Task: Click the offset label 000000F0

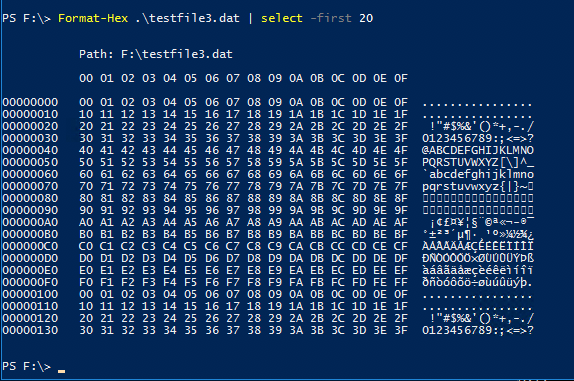Action: click(x=30, y=283)
